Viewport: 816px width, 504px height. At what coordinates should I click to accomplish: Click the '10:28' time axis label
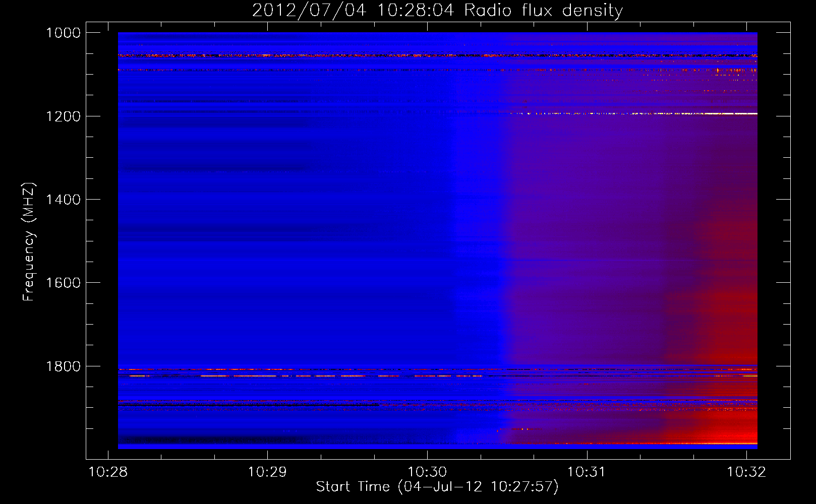click(108, 472)
